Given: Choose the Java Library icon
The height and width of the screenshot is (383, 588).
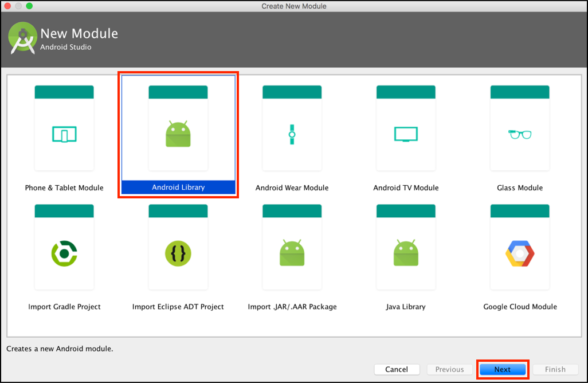Looking at the screenshot, I should [406, 253].
